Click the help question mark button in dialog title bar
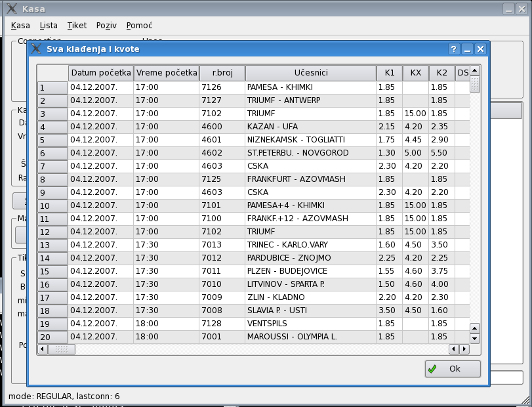The width and height of the screenshot is (532, 407). pyautogui.click(x=454, y=49)
